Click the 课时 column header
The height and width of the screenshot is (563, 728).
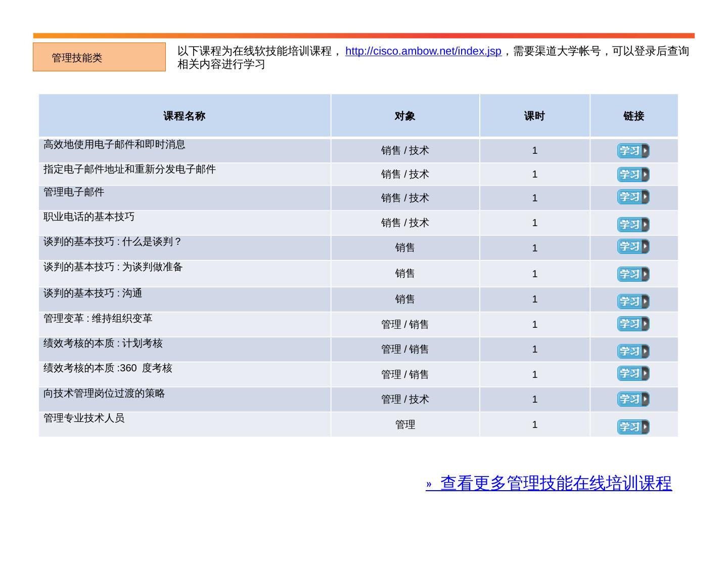point(534,116)
